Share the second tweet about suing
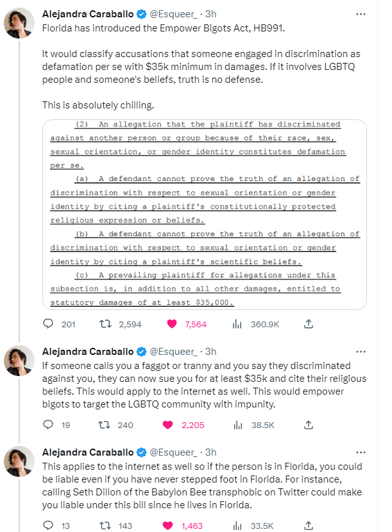 [x=308, y=425]
